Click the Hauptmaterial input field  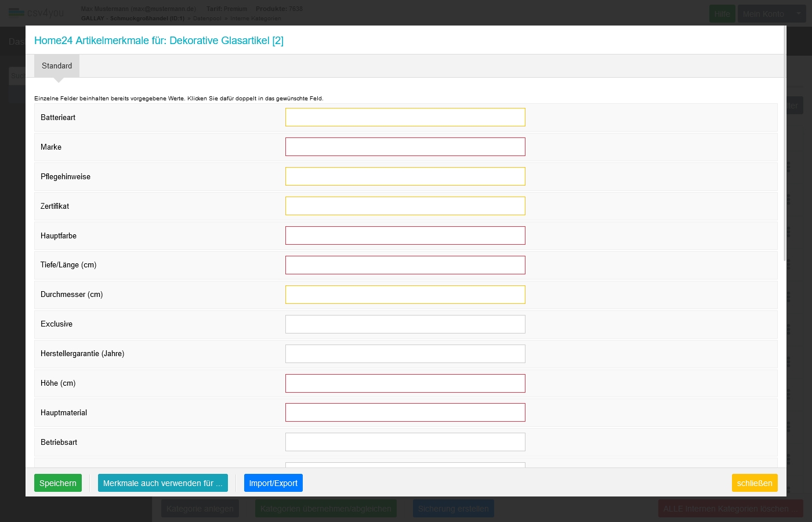point(405,412)
